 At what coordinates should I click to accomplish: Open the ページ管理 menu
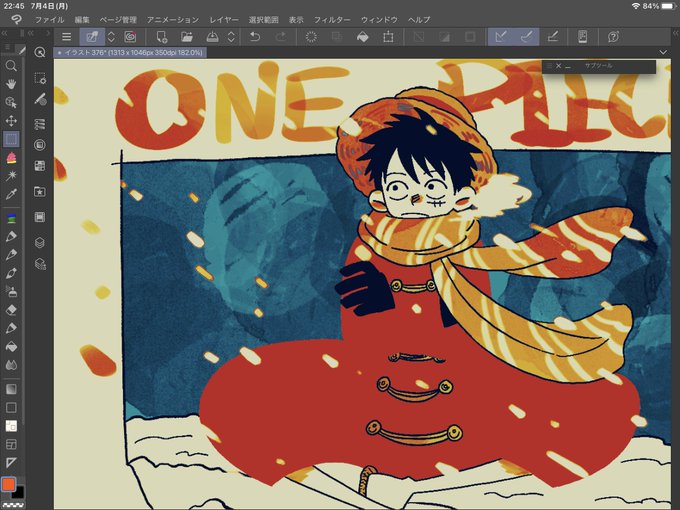(118, 20)
